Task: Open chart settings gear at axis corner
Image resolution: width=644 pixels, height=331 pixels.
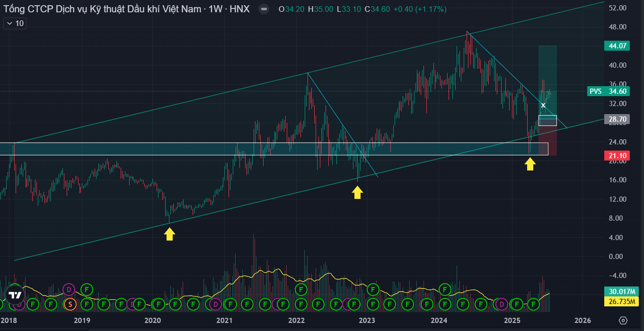Action: (x=623, y=321)
